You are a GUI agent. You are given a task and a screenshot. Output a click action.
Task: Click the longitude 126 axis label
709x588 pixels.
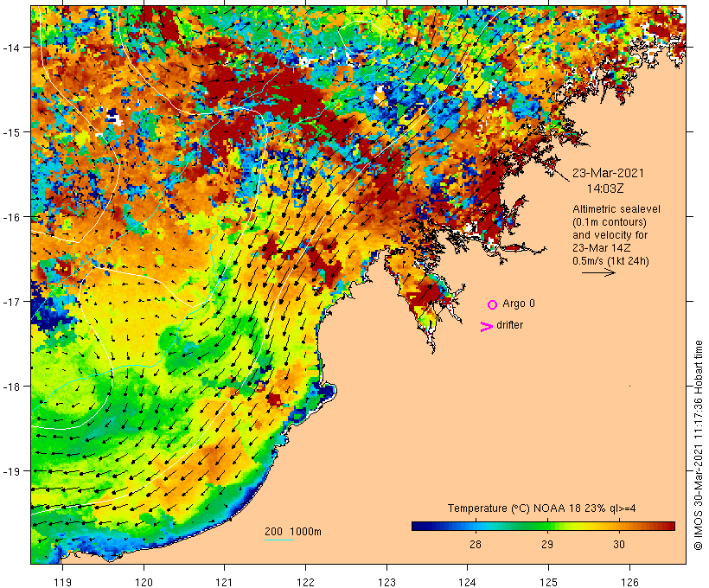pyautogui.click(x=629, y=582)
